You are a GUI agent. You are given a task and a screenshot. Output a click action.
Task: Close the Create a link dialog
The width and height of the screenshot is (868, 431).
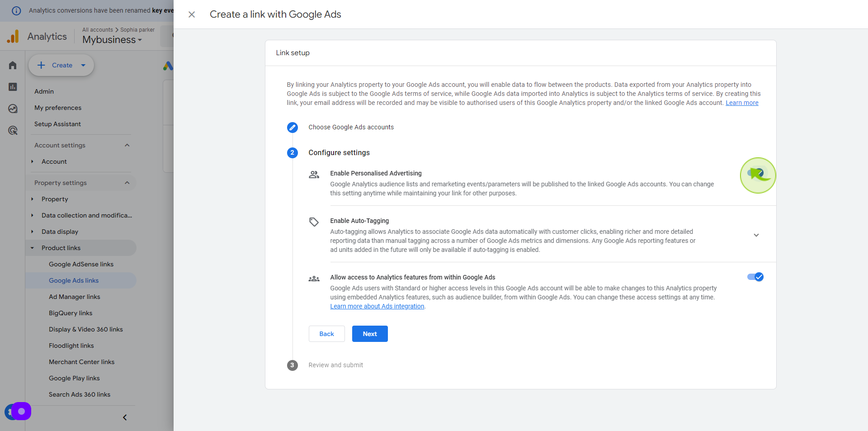coord(192,14)
